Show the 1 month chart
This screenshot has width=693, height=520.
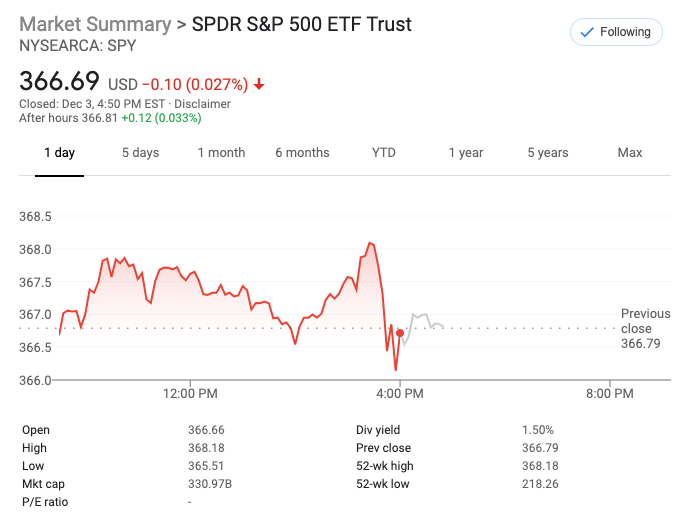tap(221, 153)
